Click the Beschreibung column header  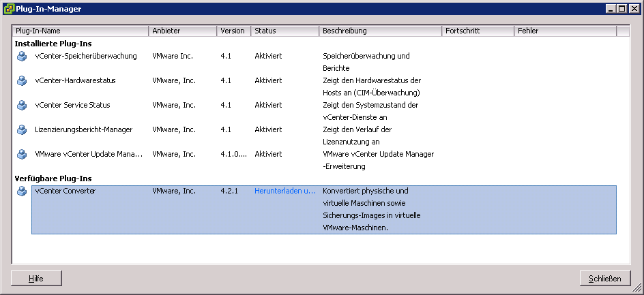pyautogui.click(x=380, y=31)
